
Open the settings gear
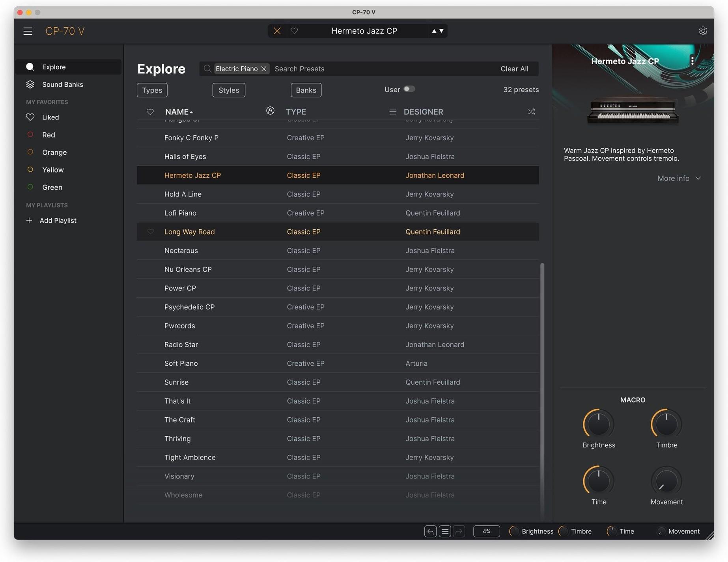[703, 31]
